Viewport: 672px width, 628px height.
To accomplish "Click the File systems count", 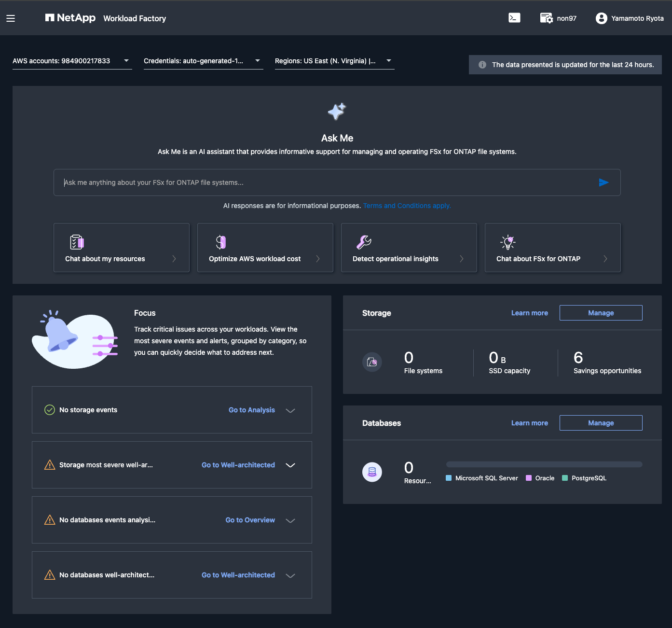I will pos(409,358).
